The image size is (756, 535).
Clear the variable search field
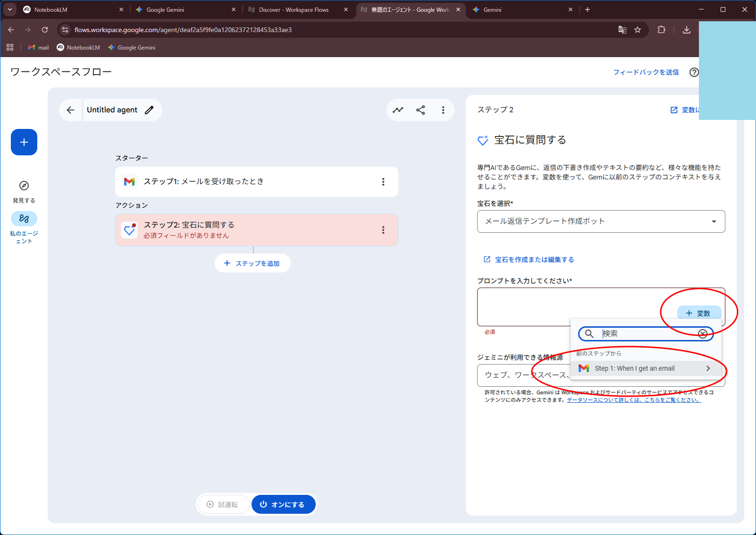702,334
